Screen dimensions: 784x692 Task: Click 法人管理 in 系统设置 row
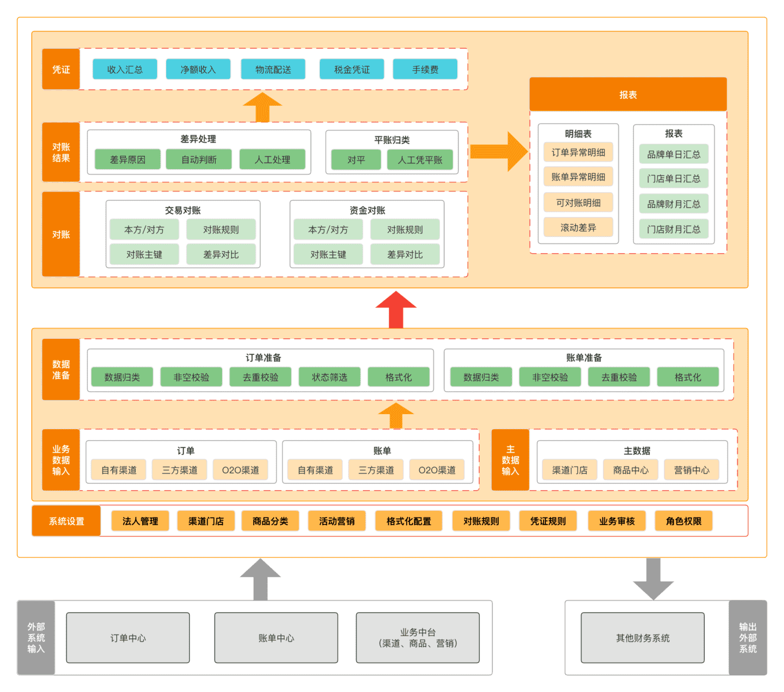tap(140, 521)
